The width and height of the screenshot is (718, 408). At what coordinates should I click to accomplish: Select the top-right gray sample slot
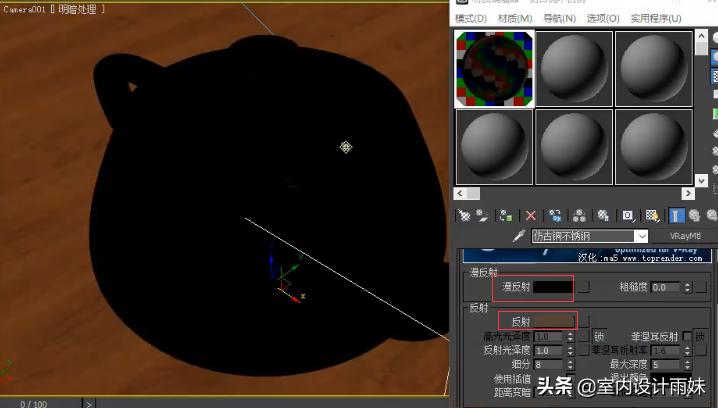653,69
